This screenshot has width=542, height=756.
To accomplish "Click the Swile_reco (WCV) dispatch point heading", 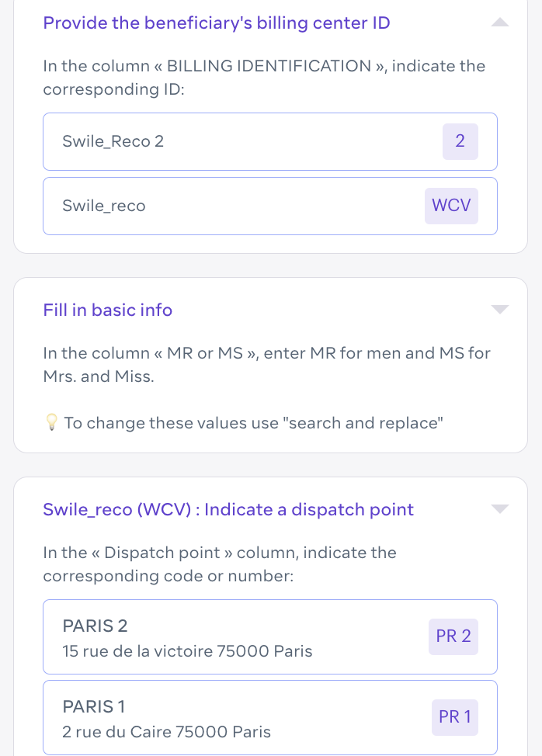I will pos(228,509).
